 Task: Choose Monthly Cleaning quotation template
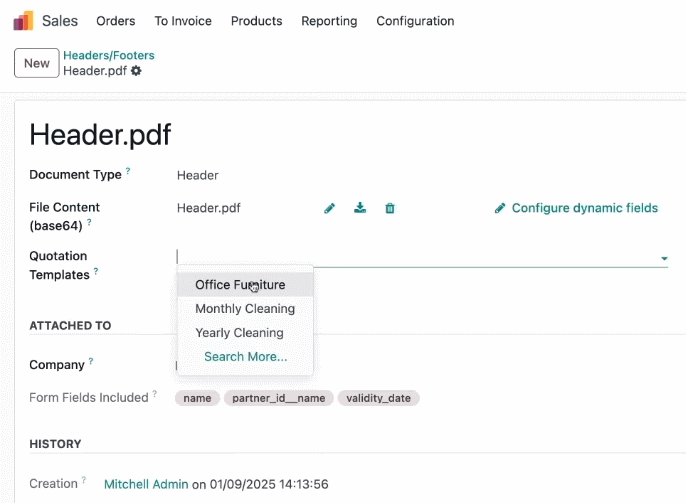click(245, 309)
